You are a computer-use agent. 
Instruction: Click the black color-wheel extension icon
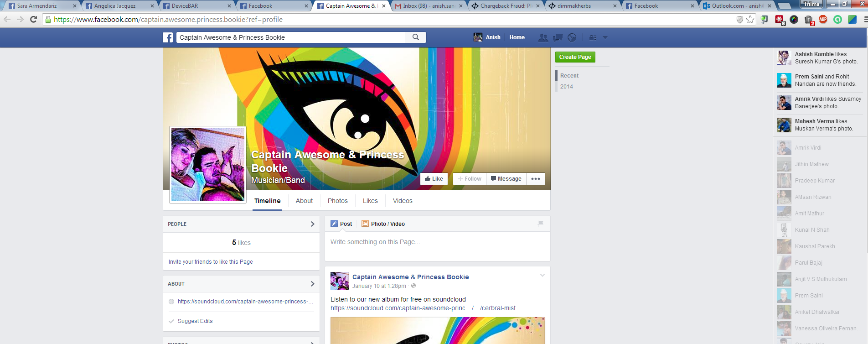pyautogui.click(x=794, y=19)
